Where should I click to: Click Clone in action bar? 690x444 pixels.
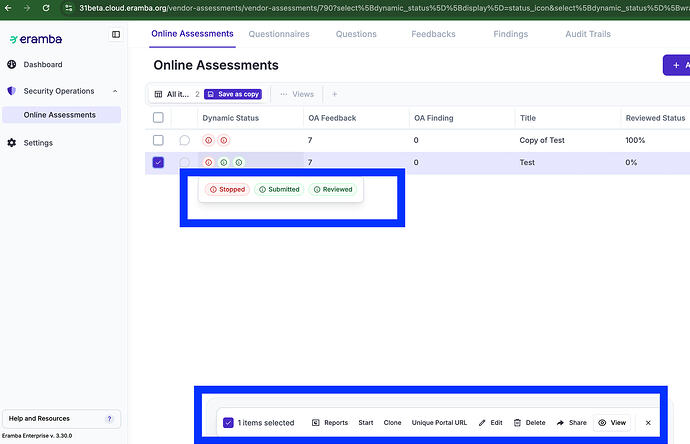[392, 423]
